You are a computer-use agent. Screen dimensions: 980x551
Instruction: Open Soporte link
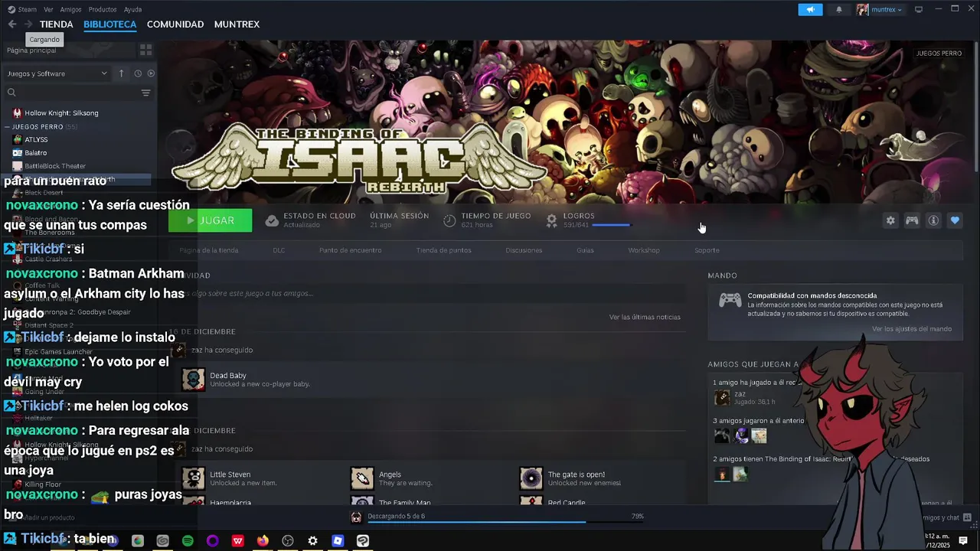(707, 250)
